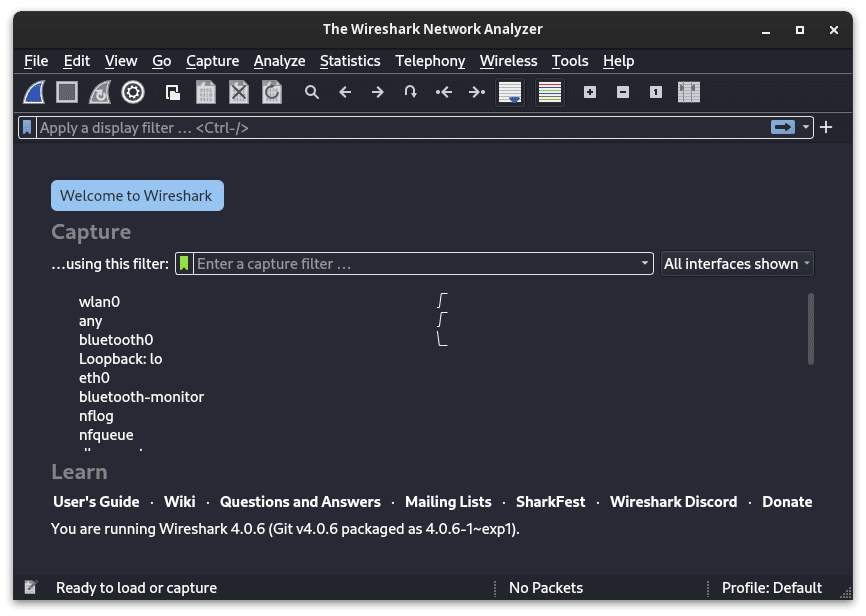The image size is (866, 616).
Task: Open the Go menu
Action: 162,61
